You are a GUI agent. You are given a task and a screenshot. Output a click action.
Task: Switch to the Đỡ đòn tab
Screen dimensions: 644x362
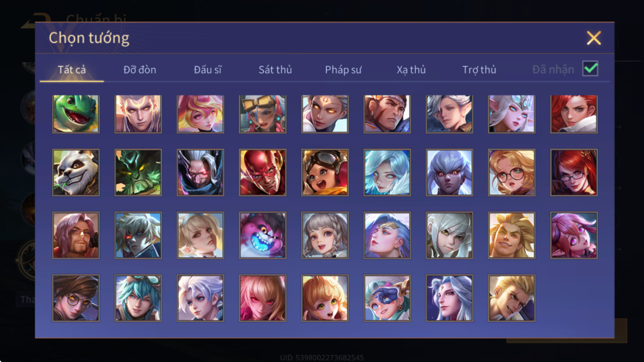(x=140, y=70)
